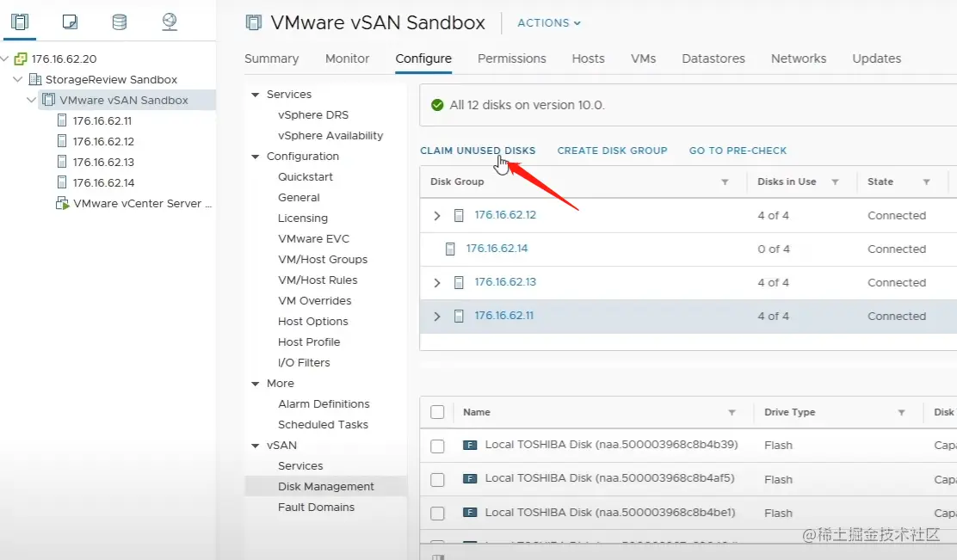This screenshot has width=957, height=560.
Task: Collapse the vSAN section
Action: pos(255,446)
